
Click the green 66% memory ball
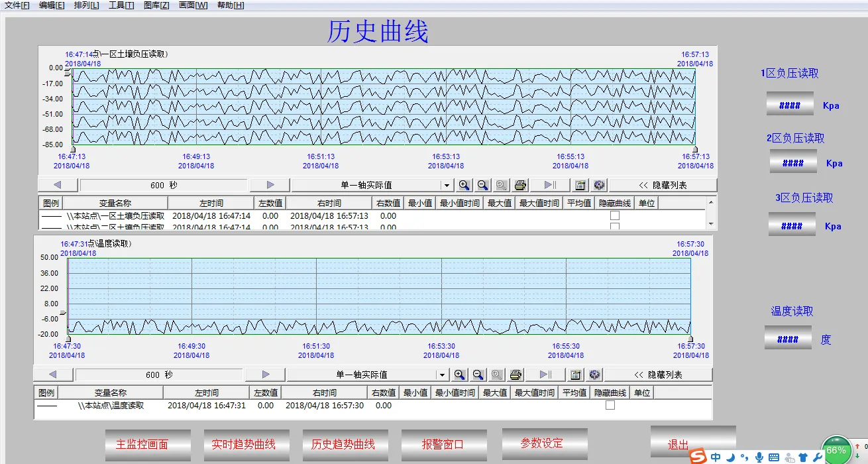click(x=836, y=450)
